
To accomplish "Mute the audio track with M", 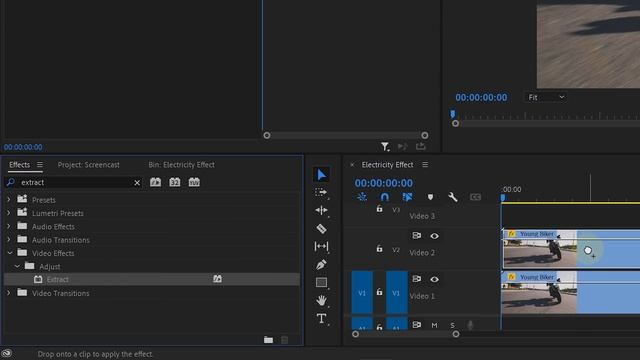I will point(434,325).
